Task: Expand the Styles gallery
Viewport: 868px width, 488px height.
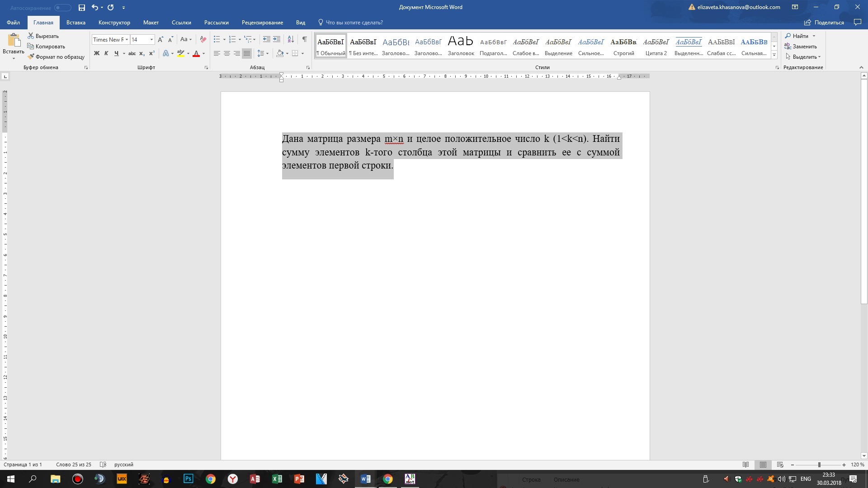Action: [774, 55]
